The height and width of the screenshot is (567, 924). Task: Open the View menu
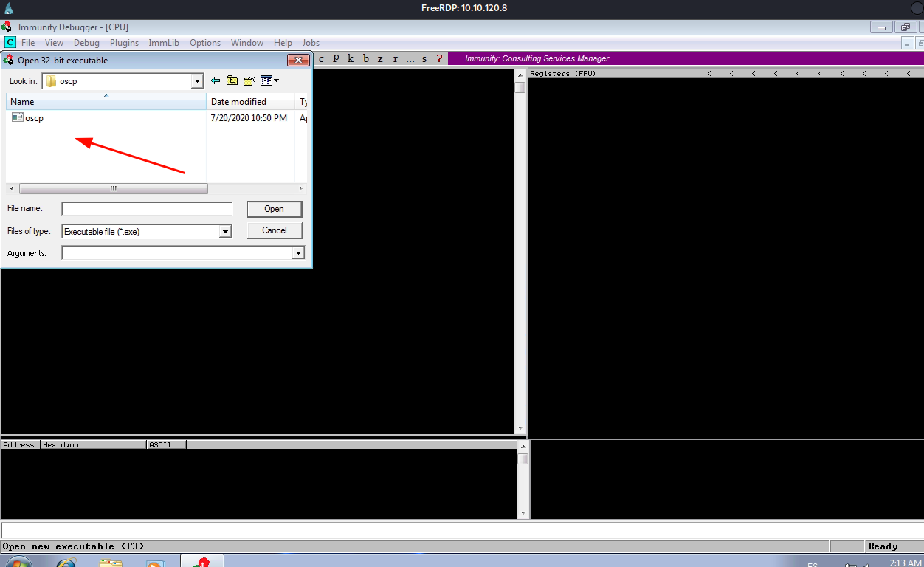[54, 43]
